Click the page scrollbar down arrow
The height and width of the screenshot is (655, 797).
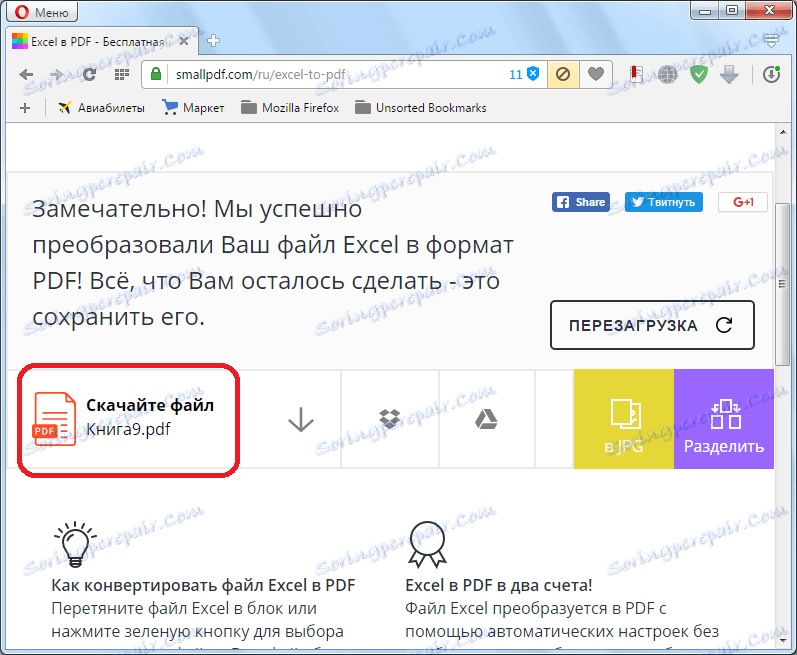pyautogui.click(x=783, y=641)
